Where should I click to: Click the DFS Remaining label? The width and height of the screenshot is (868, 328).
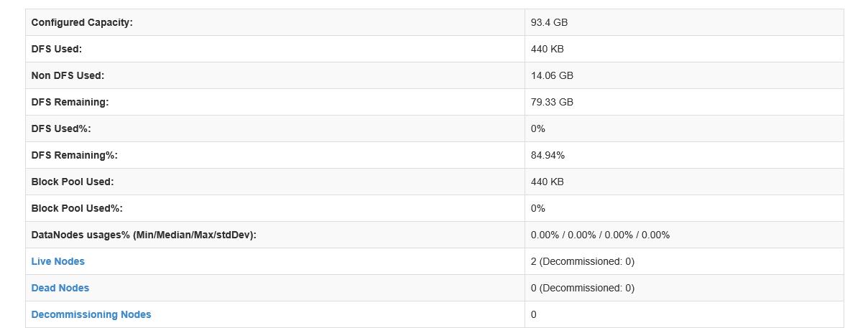click(x=70, y=102)
